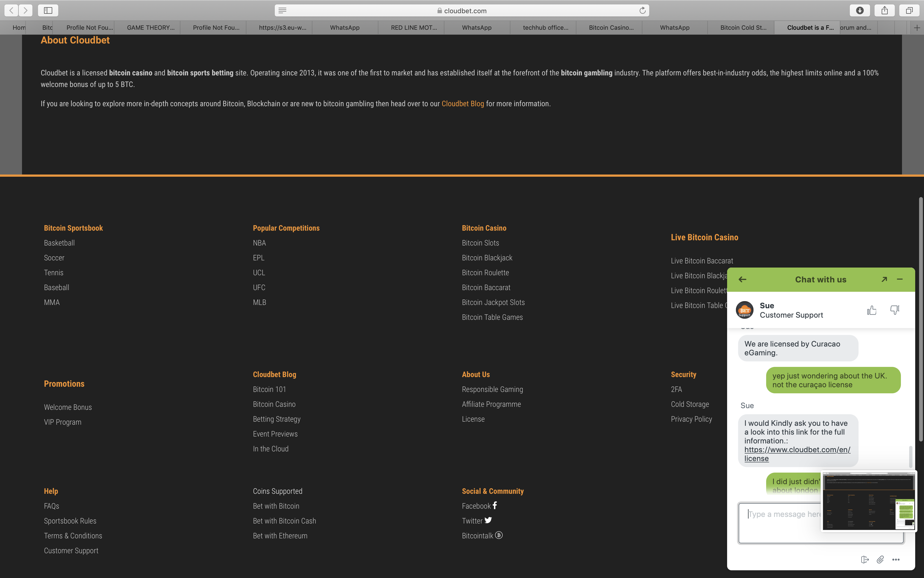Rate Sue with thumbs down
Screen dimensions: 924x578
895,310
